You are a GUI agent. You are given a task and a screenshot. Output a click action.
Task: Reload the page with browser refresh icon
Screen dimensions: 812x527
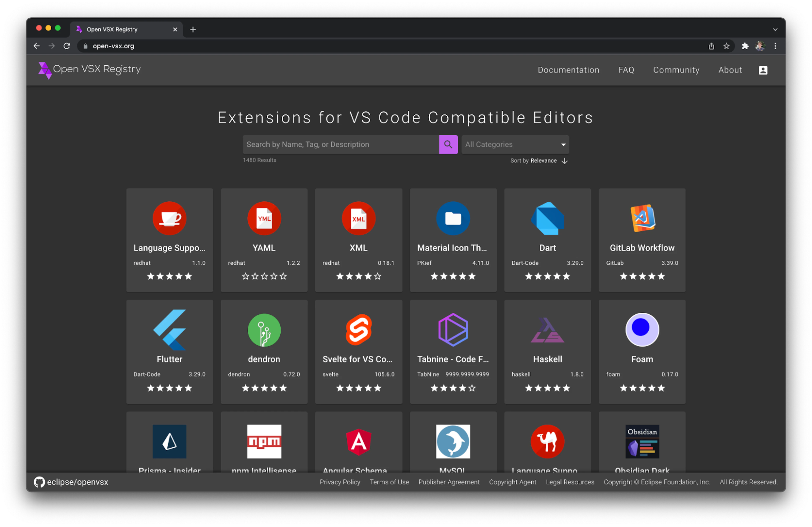click(67, 46)
